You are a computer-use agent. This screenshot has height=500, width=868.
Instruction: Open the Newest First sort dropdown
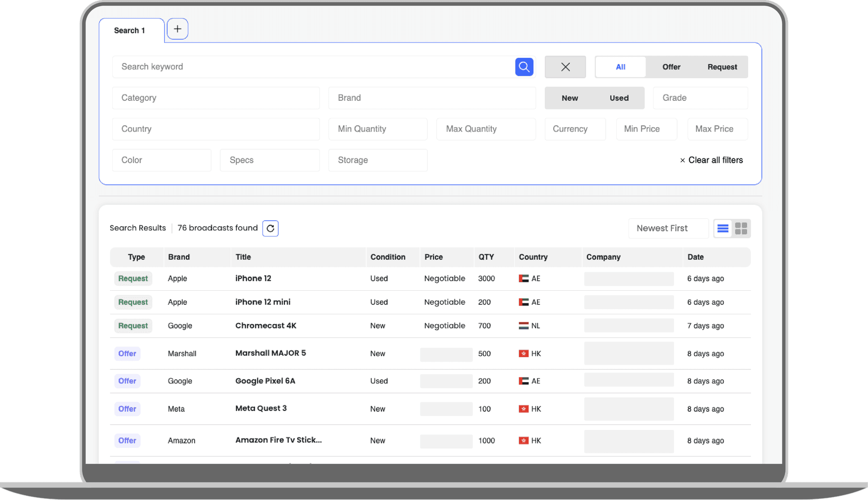coord(668,228)
